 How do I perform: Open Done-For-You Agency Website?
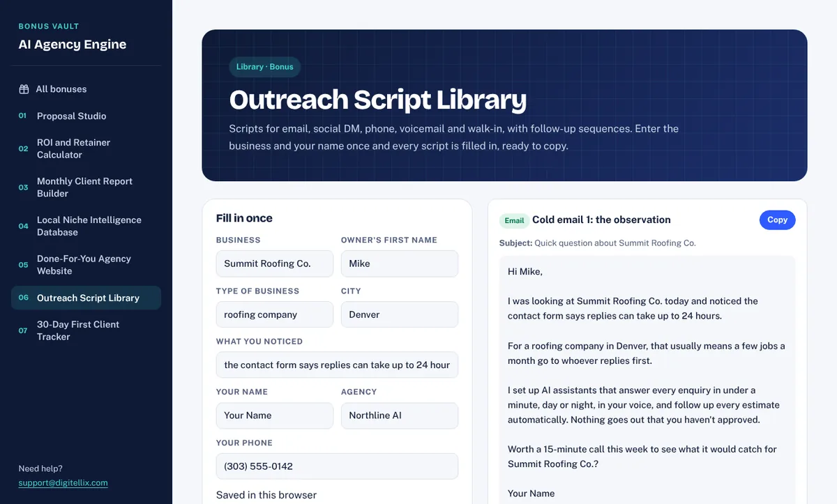pos(86,264)
